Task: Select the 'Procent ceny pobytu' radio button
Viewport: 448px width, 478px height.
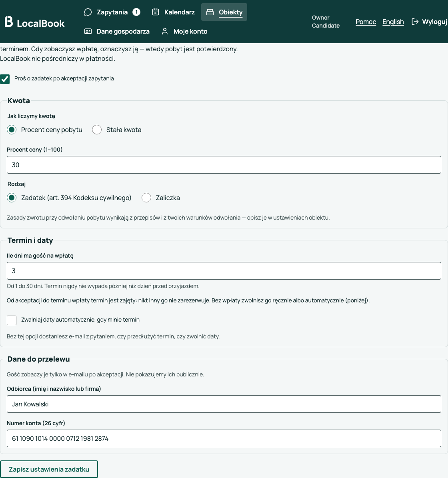Action: coord(12,130)
